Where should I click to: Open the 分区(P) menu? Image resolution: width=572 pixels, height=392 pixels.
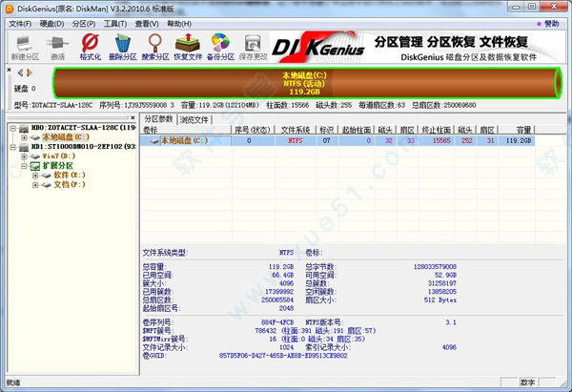[x=84, y=24]
